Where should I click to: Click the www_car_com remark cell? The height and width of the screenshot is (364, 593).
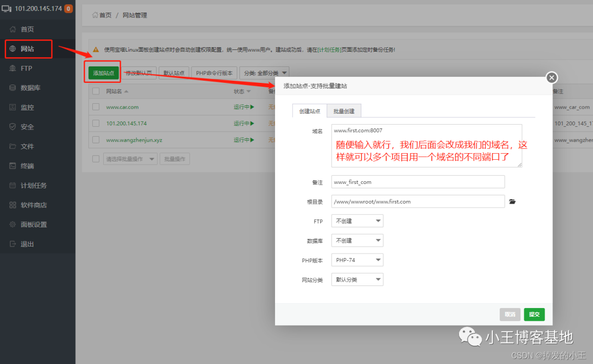(x=572, y=107)
